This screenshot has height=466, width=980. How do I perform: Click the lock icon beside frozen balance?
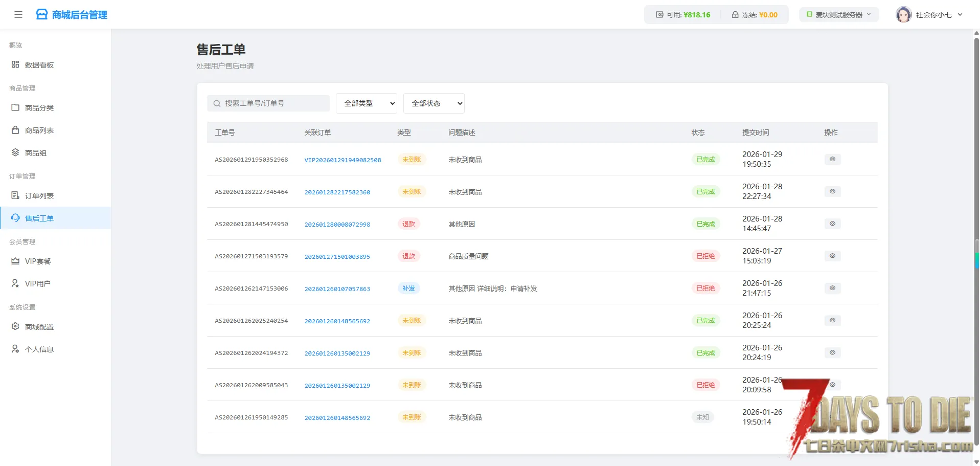click(735, 15)
